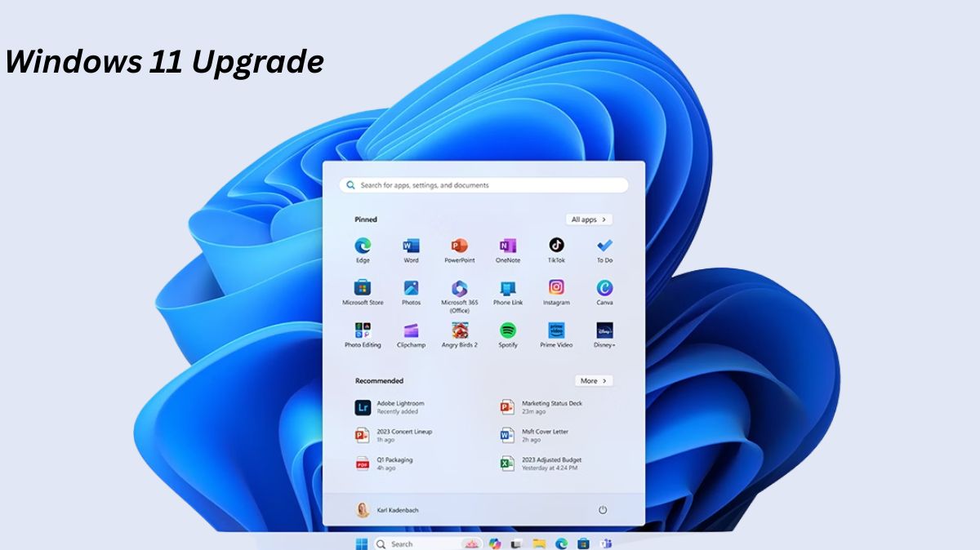
Task: Open the 2023 Adjusted Budget spreadsheet
Action: [x=551, y=464]
